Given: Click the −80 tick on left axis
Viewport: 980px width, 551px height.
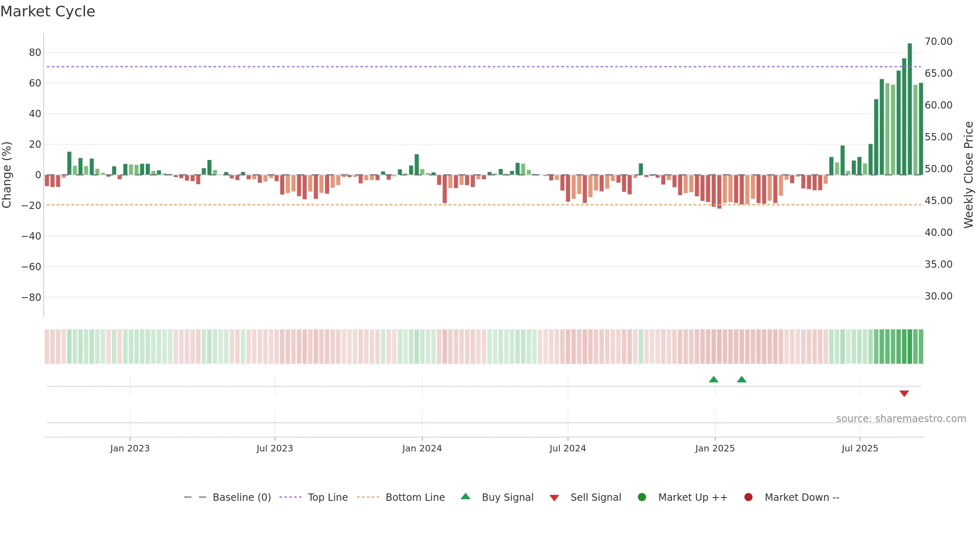Looking at the screenshot, I should [x=31, y=297].
